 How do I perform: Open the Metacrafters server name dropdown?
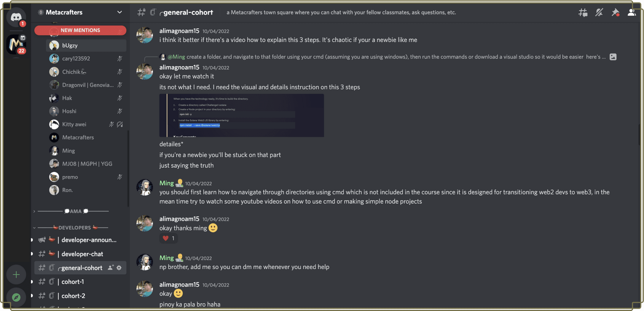pos(119,12)
